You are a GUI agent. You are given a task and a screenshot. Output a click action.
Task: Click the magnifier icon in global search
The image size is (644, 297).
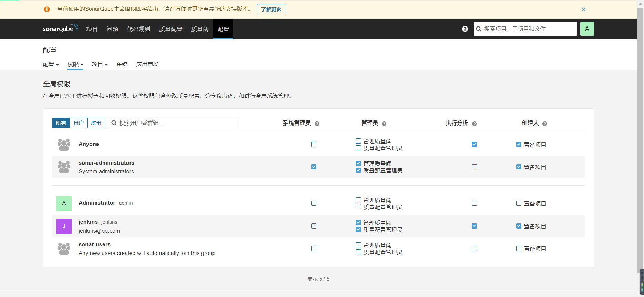(x=479, y=29)
